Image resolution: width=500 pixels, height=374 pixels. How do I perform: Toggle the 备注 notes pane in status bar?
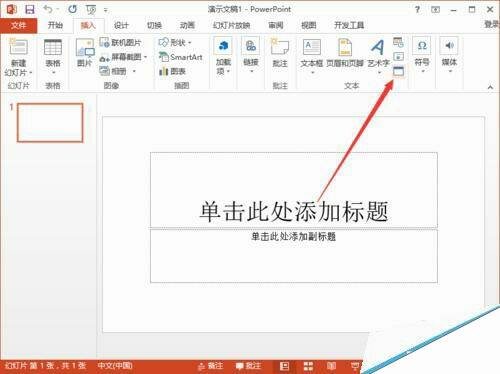[210, 366]
